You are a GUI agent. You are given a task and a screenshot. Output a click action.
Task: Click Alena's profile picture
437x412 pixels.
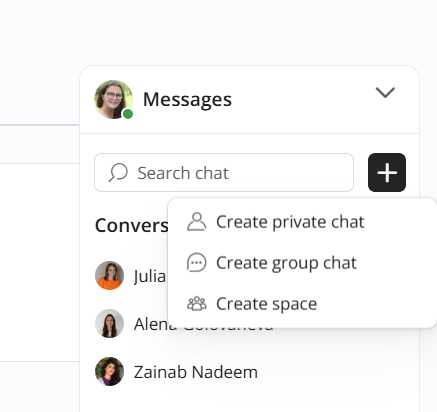pyautogui.click(x=109, y=323)
